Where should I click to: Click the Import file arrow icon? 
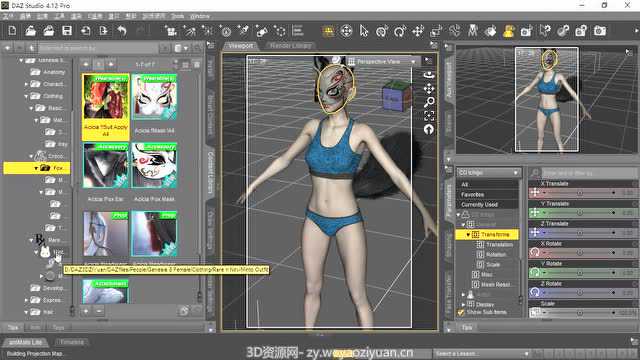[85, 31]
